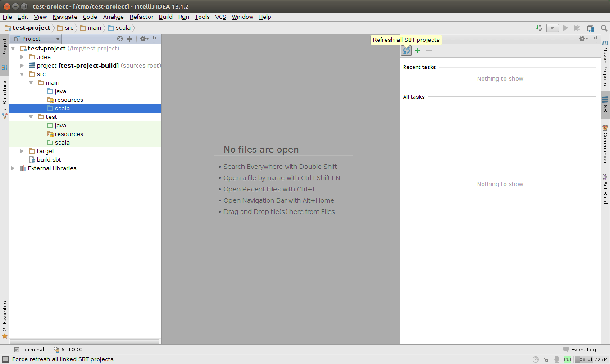Open the Tools menu
Image resolution: width=610 pixels, height=364 pixels.
(x=202, y=17)
